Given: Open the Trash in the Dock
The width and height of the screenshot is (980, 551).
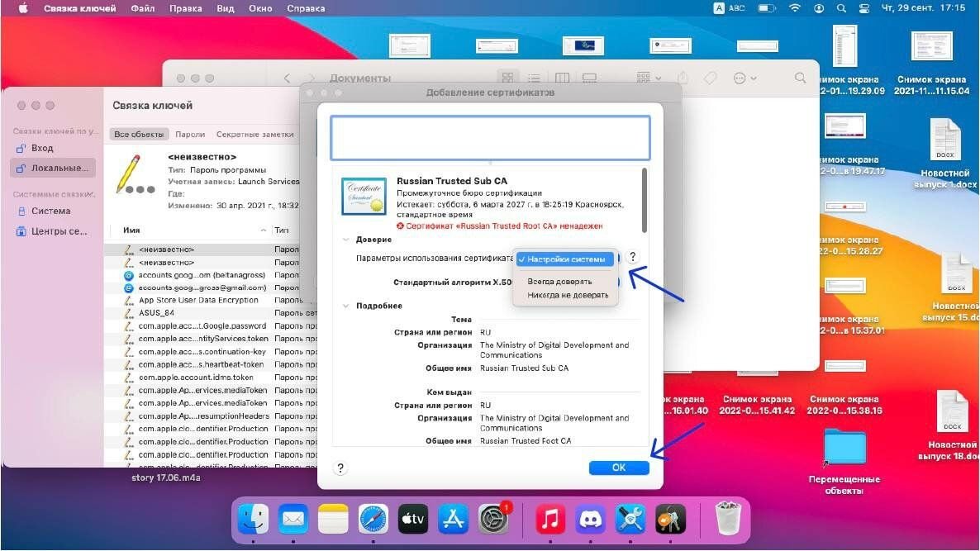Looking at the screenshot, I should (728, 519).
